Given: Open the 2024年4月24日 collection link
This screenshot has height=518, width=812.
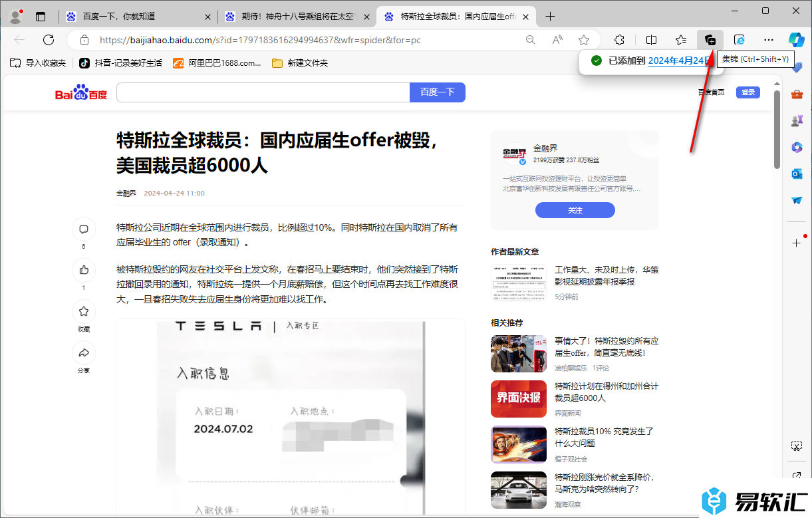Looking at the screenshot, I should pyautogui.click(x=680, y=61).
